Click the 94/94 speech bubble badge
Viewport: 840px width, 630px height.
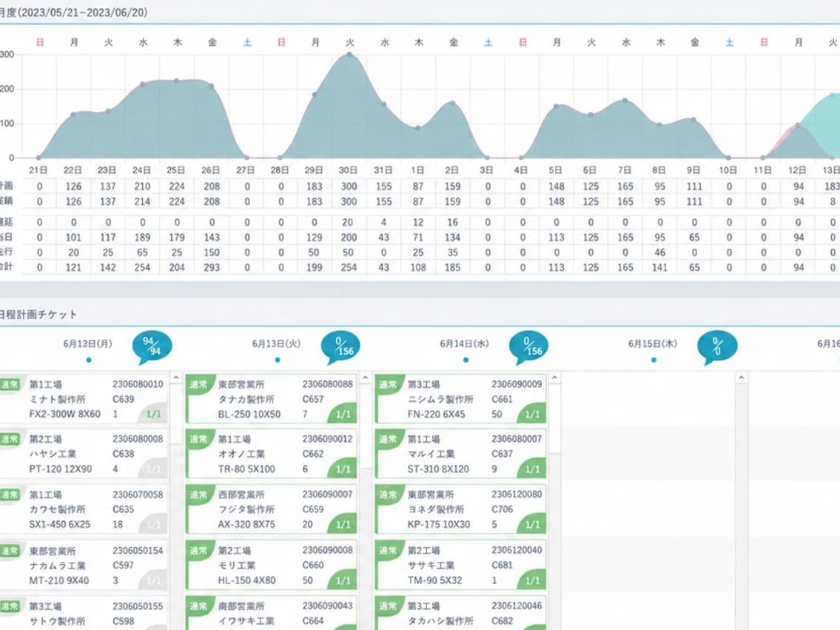pos(152,346)
